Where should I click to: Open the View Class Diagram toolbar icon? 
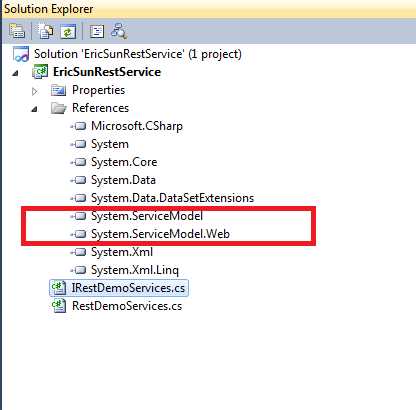119,31
